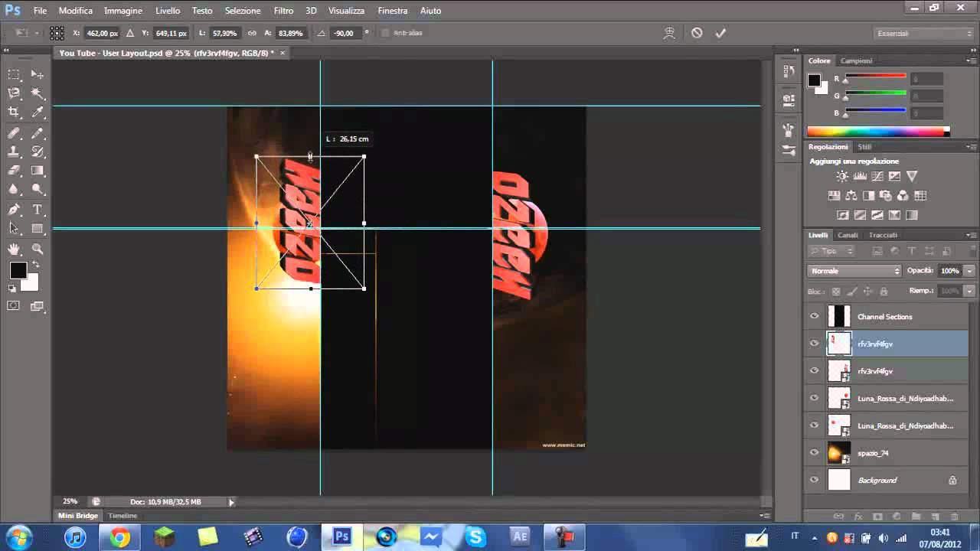Hide the spazio_74 layer

(814, 453)
